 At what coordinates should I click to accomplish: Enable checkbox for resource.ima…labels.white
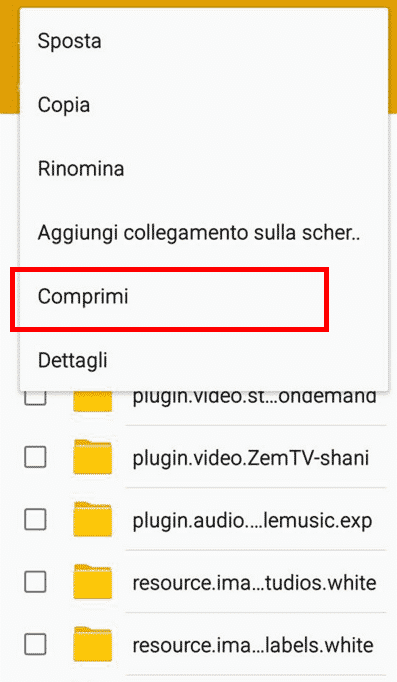click(35, 644)
